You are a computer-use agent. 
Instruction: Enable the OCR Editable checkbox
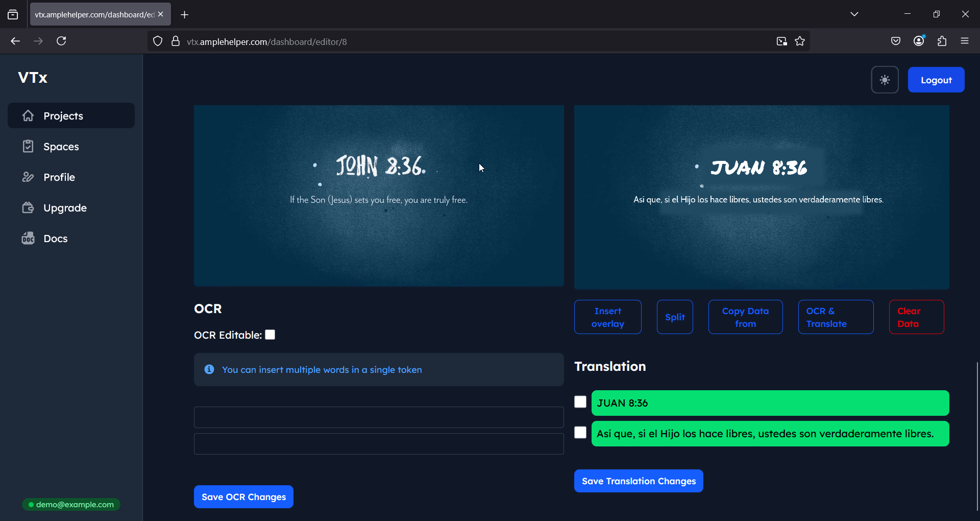pyautogui.click(x=270, y=335)
